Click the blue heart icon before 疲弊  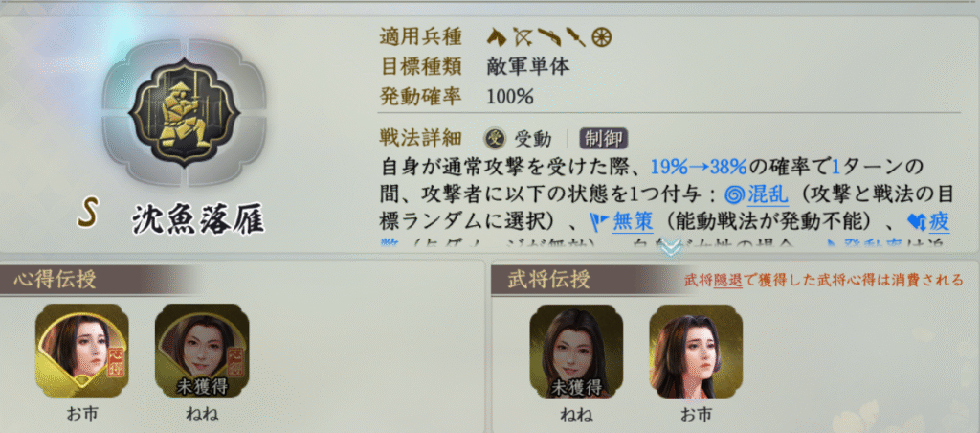pos(915,223)
